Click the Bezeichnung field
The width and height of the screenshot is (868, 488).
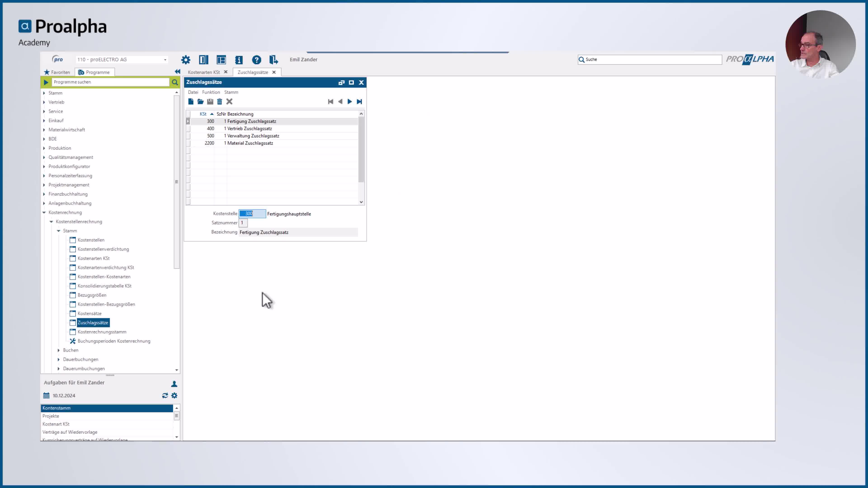click(x=298, y=232)
